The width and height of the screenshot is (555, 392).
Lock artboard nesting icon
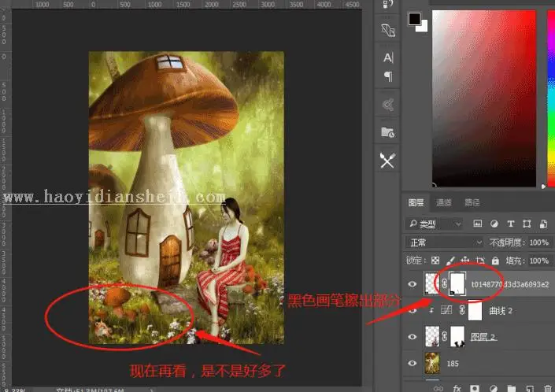coord(480,261)
